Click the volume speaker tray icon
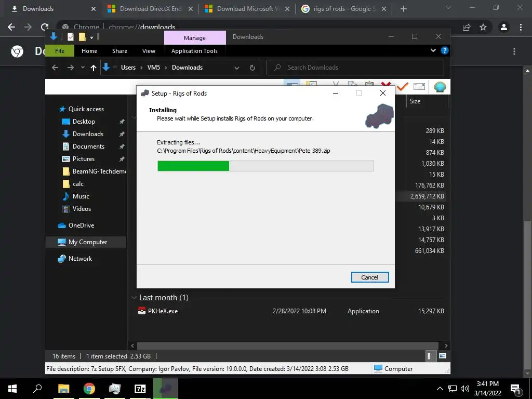 (x=465, y=389)
